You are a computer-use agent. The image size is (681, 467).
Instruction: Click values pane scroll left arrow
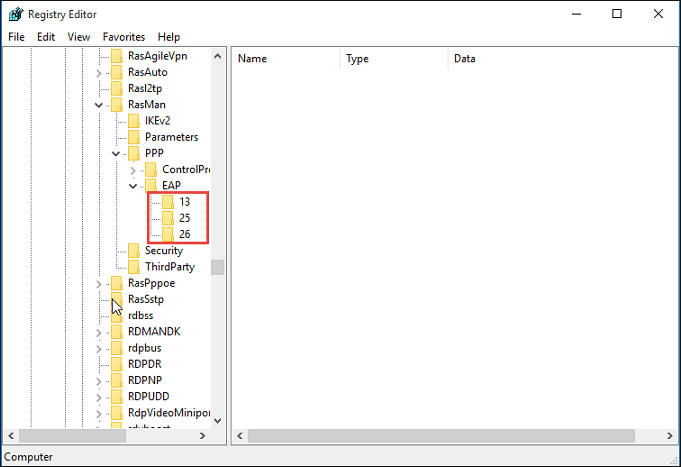(240, 436)
